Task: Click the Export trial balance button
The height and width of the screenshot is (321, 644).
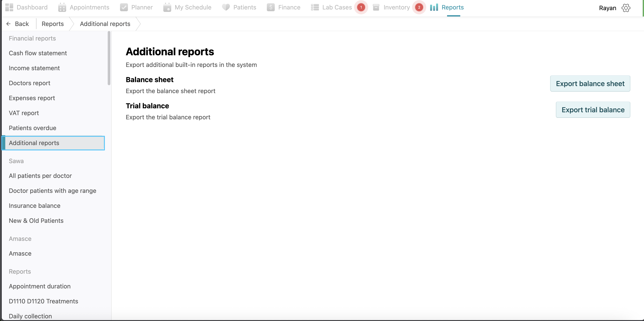Action: [593, 110]
